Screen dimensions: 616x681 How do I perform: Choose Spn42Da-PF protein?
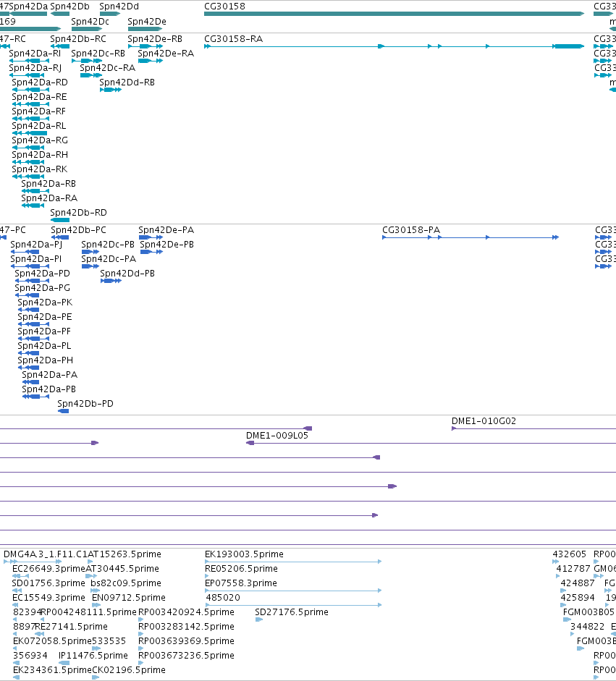pos(44,331)
